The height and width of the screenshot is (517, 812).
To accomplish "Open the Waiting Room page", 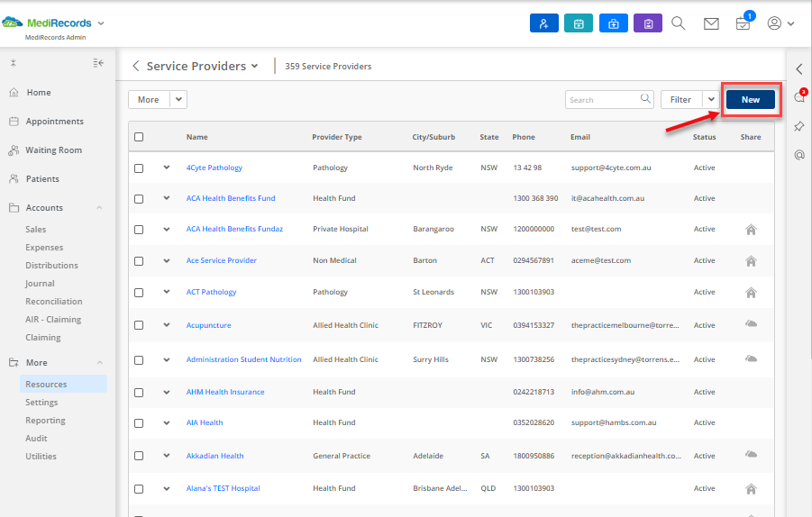I will (53, 150).
